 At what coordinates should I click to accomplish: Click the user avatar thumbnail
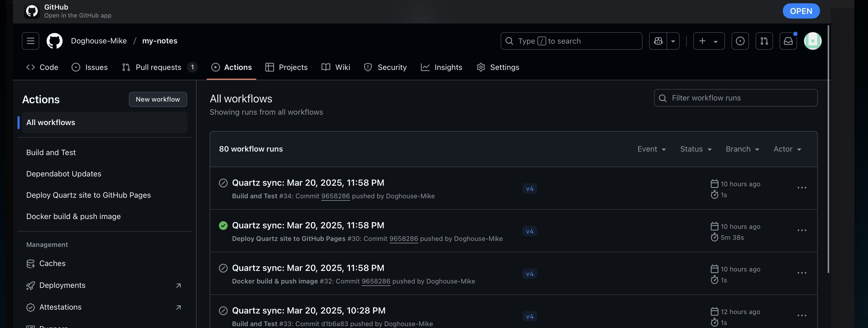tap(812, 41)
